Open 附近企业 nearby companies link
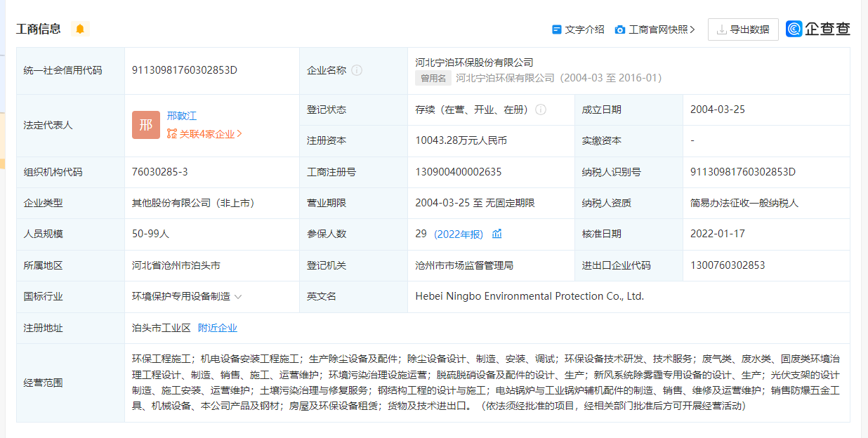 coord(218,328)
